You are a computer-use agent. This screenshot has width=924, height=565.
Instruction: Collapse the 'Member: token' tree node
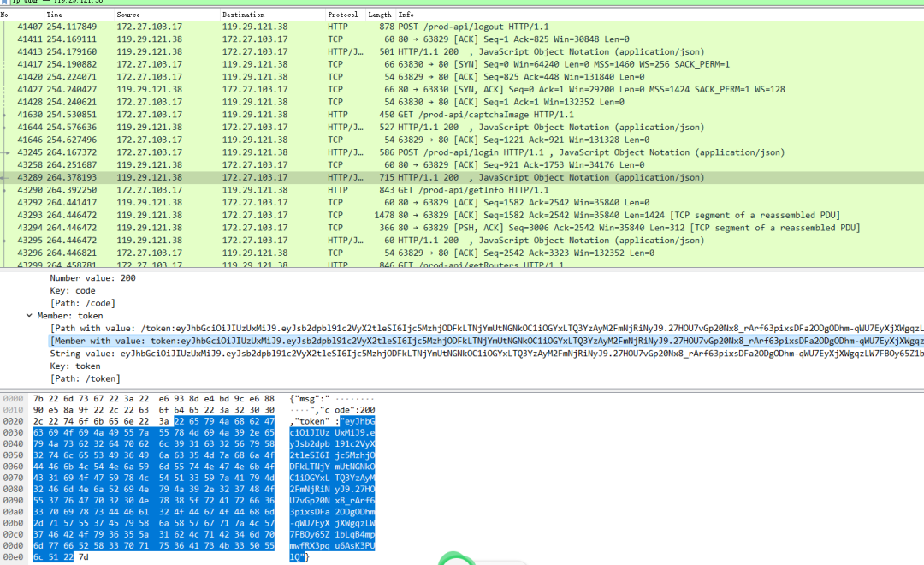29,316
